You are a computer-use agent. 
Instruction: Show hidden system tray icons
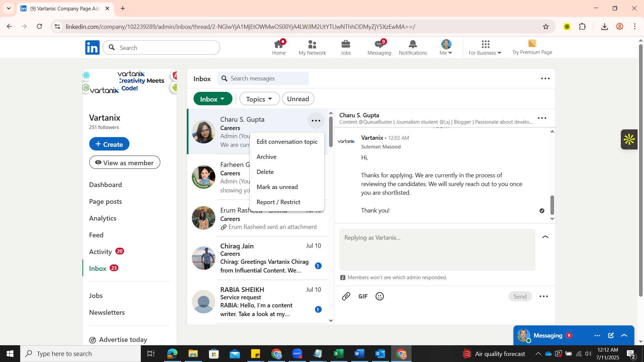[538, 354]
